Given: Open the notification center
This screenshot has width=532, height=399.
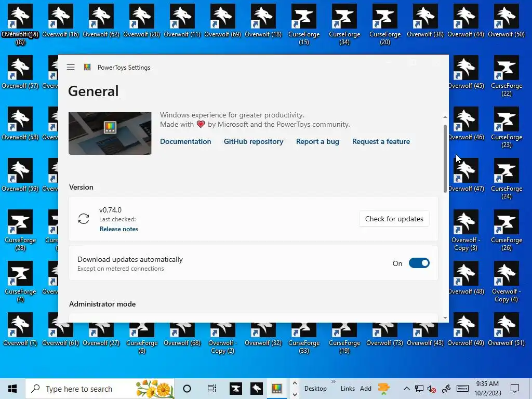Looking at the screenshot, I should (515, 389).
